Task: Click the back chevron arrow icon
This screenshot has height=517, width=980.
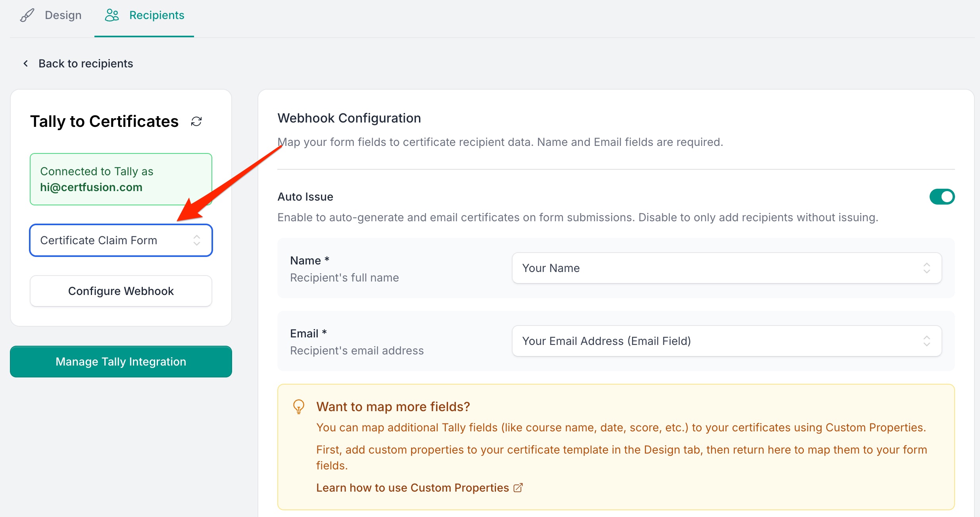Action: [x=26, y=63]
